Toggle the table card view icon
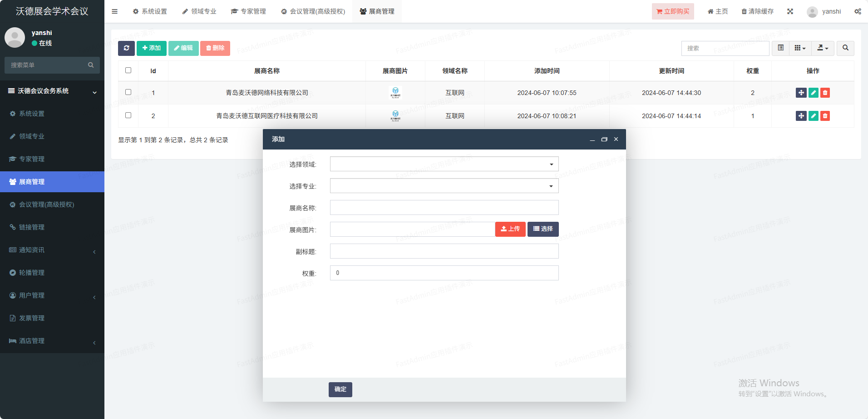 780,48
